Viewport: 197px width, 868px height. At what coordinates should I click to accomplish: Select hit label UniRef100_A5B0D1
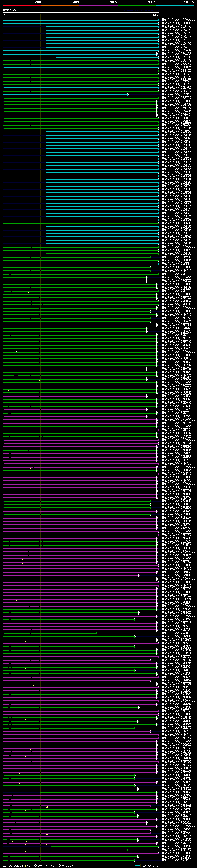[x=177, y=257]
